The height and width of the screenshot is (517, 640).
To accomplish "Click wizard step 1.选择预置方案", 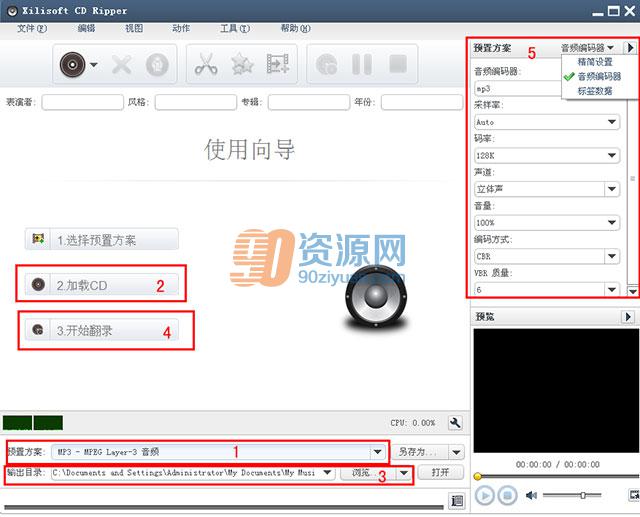I will (x=102, y=239).
